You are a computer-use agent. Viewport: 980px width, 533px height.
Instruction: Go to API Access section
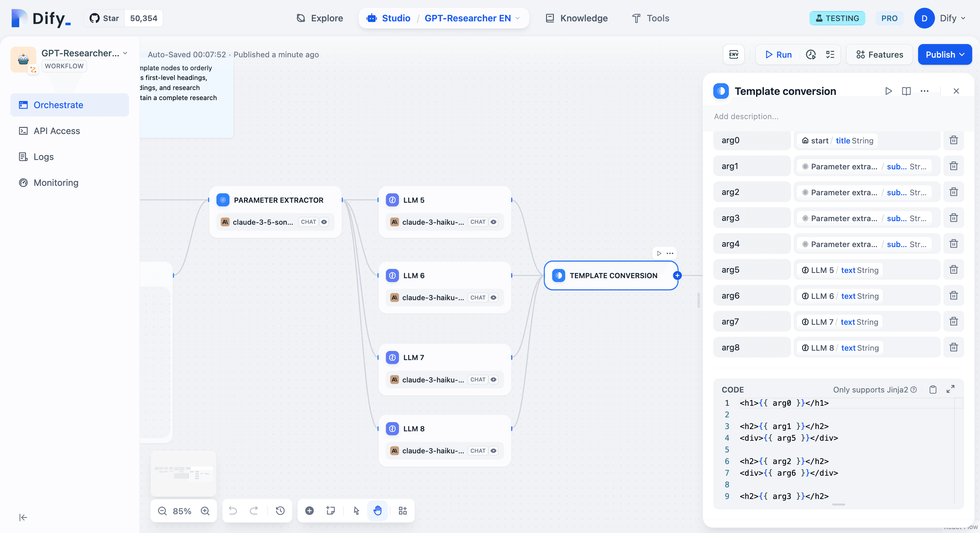57,131
